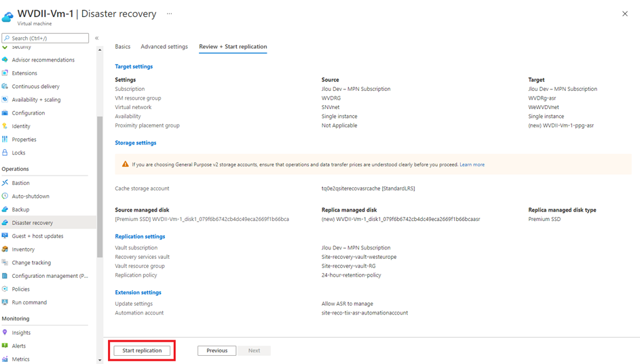Switch to the Basics tab
Screen dimensions: 640x364
122,47
